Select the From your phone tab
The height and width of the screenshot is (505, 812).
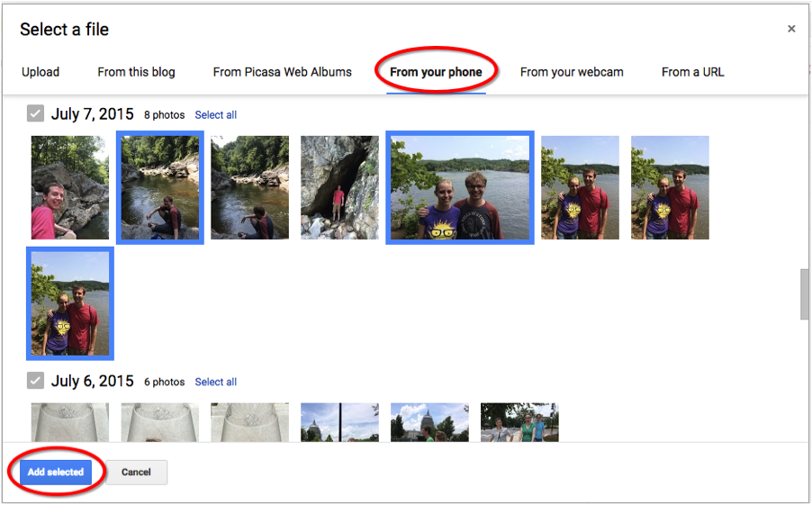pyautogui.click(x=436, y=72)
